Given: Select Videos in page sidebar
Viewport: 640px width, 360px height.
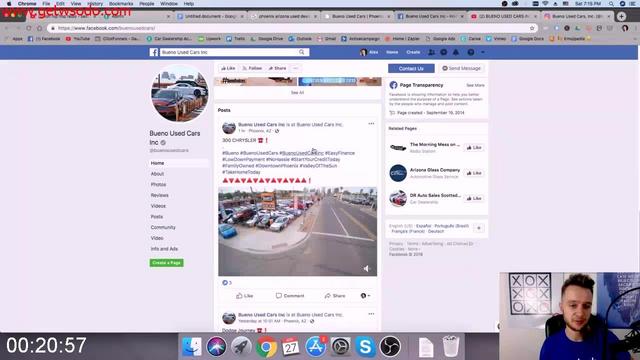Looking at the screenshot, I should click(x=158, y=206).
